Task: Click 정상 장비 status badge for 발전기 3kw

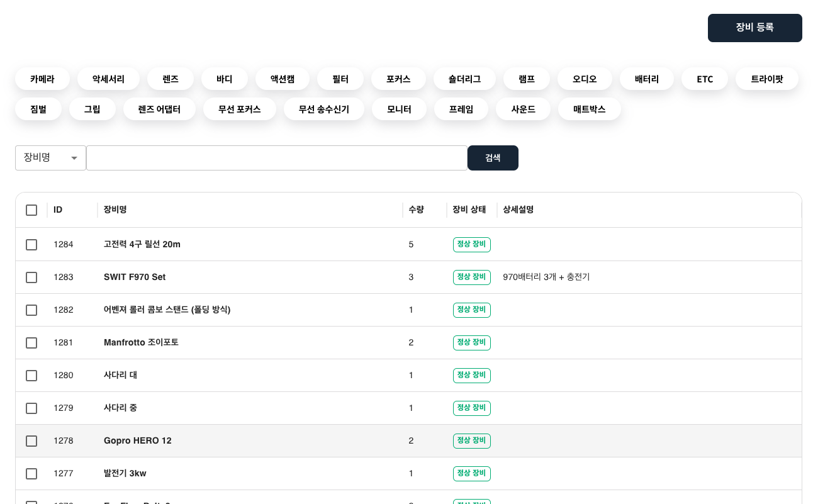Action: click(x=471, y=473)
